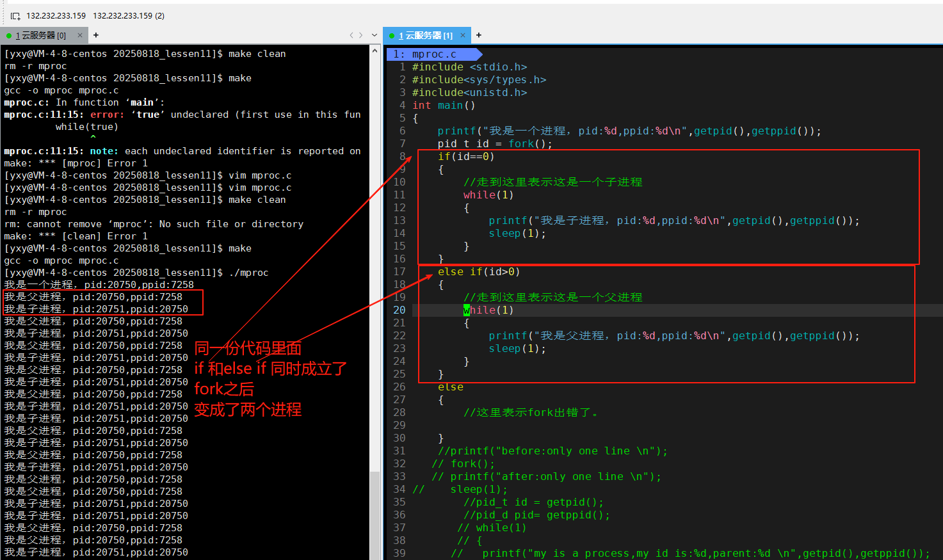This screenshot has height=560, width=943.
Task: Add a new tab next to 云服务器 [0]
Action: pos(96,35)
